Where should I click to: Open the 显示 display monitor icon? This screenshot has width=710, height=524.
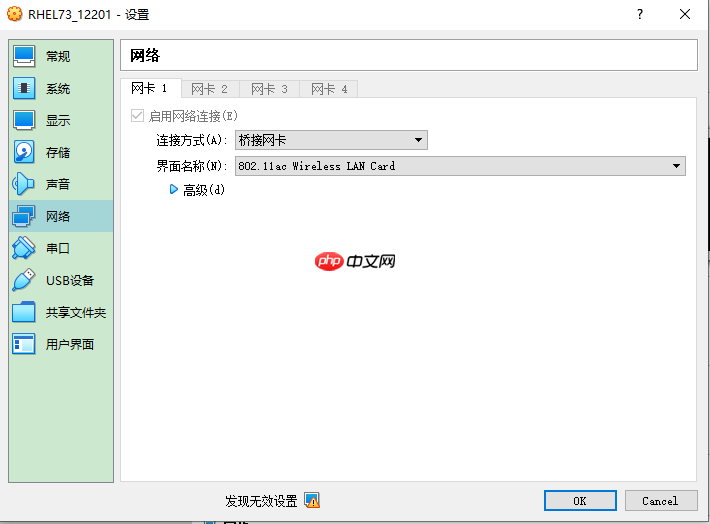click(24, 120)
